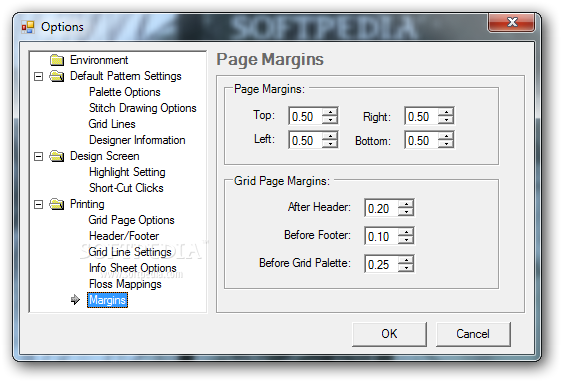Select the Printing label
This screenshot has width=562, height=382.
(x=87, y=204)
